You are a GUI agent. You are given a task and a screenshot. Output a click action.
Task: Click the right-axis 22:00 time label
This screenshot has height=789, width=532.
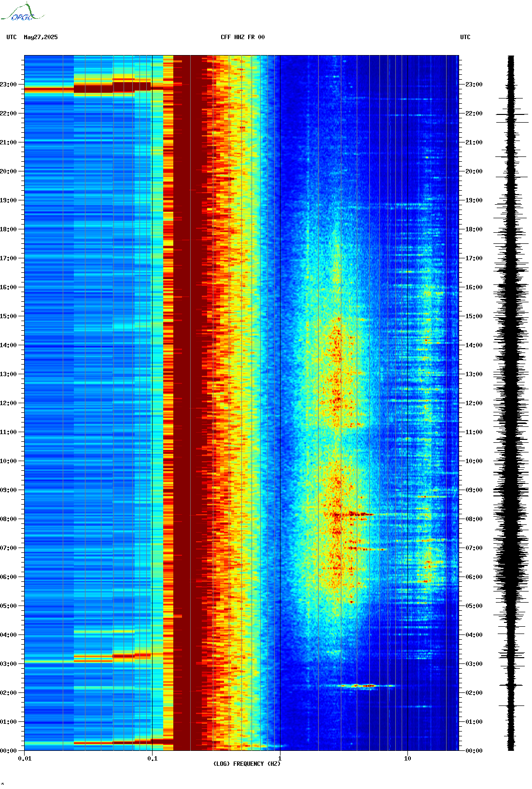pos(474,113)
